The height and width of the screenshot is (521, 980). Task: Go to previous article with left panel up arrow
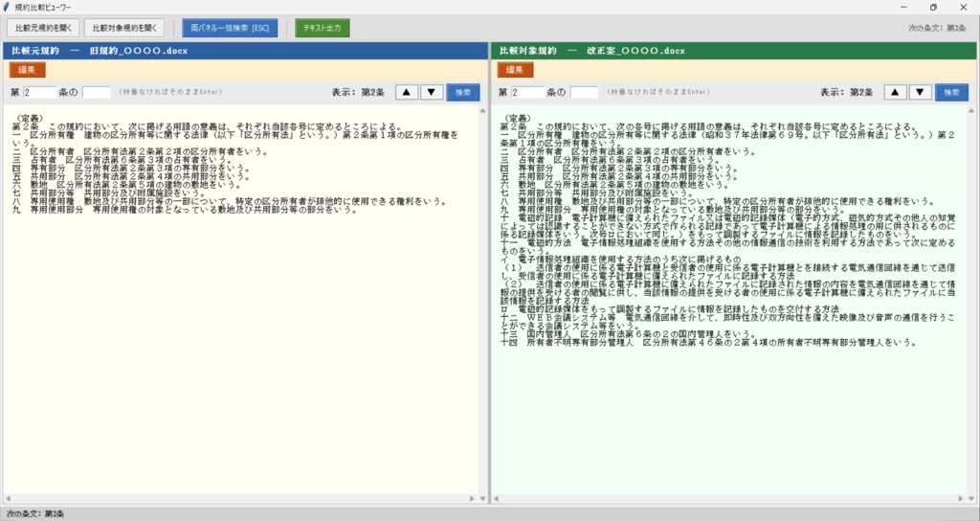tap(407, 93)
